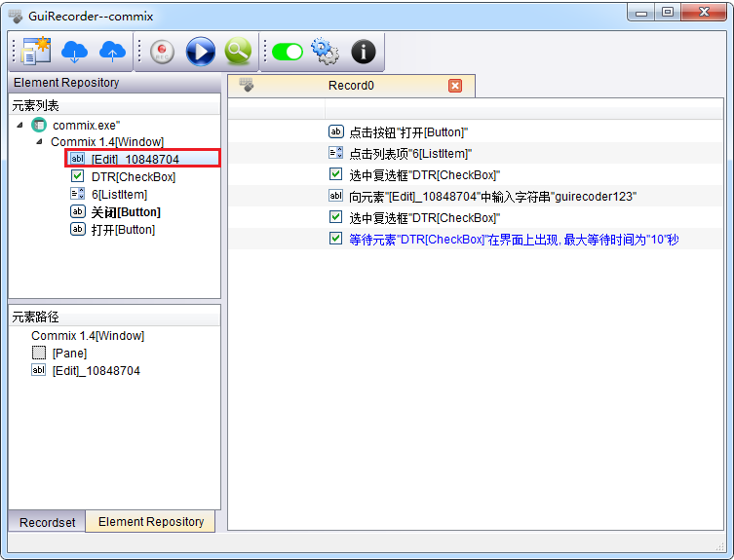Click the icon of 点击按钮 step
This screenshot has width=734, height=560.
(x=335, y=131)
